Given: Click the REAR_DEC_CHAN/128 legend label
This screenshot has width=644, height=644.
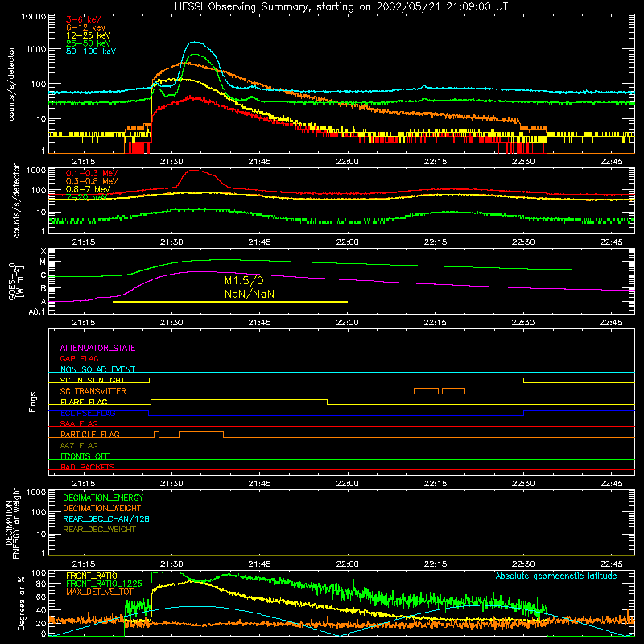Looking at the screenshot, I should pyautogui.click(x=106, y=518).
